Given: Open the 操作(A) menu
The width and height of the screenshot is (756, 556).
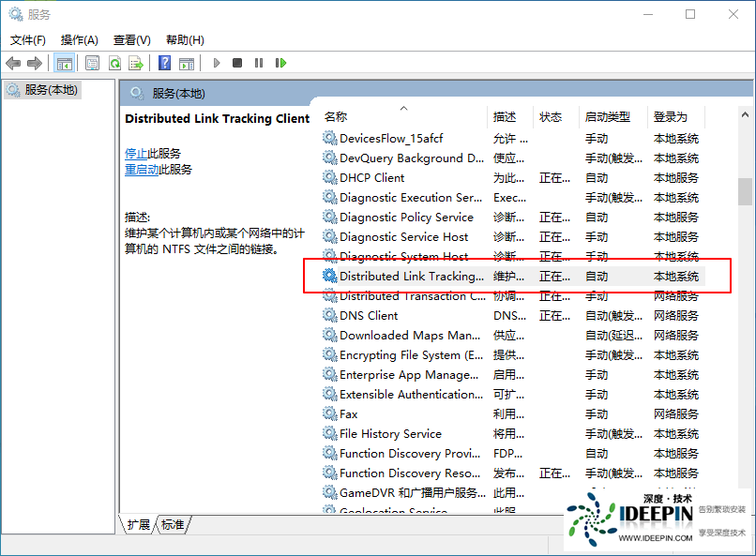Looking at the screenshot, I should [80, 40].
